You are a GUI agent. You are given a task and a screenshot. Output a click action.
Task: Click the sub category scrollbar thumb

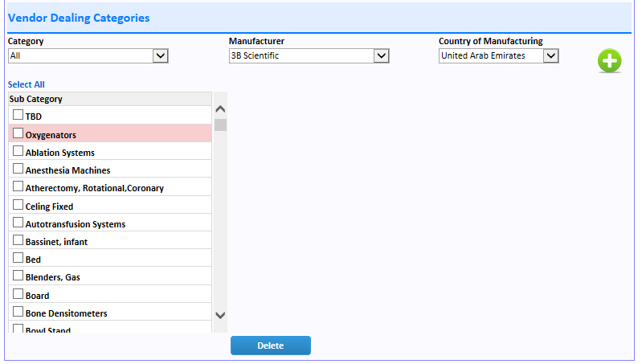click(x=220, y=125)
